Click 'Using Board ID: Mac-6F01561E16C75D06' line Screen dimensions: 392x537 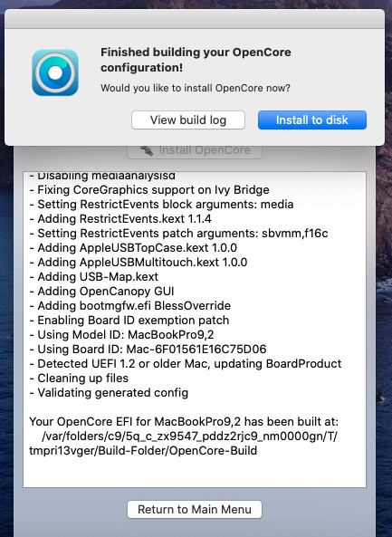coord(148,349)
